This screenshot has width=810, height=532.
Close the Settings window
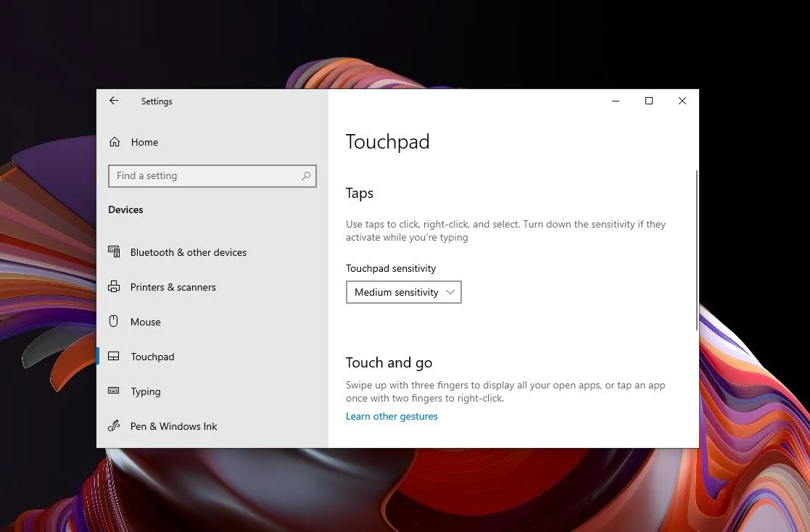pos(682,101)
